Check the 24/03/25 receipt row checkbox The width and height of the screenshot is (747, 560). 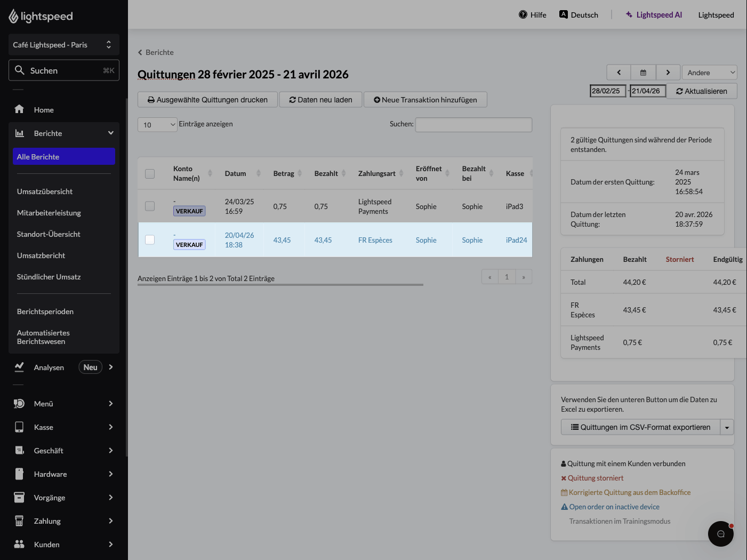tap(150, 206)
